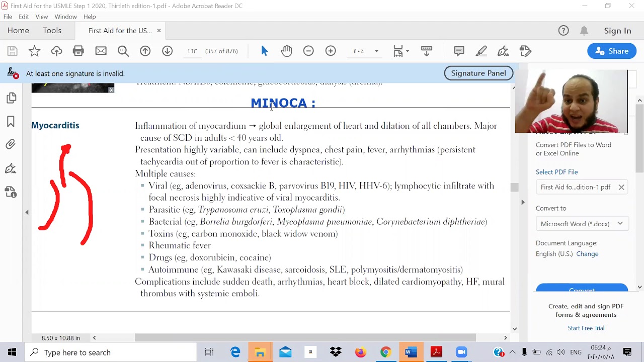Image resolution: width=644 pixels, height=362 pixels.
Task: Click the Save file icon
Action: [12, 51]
